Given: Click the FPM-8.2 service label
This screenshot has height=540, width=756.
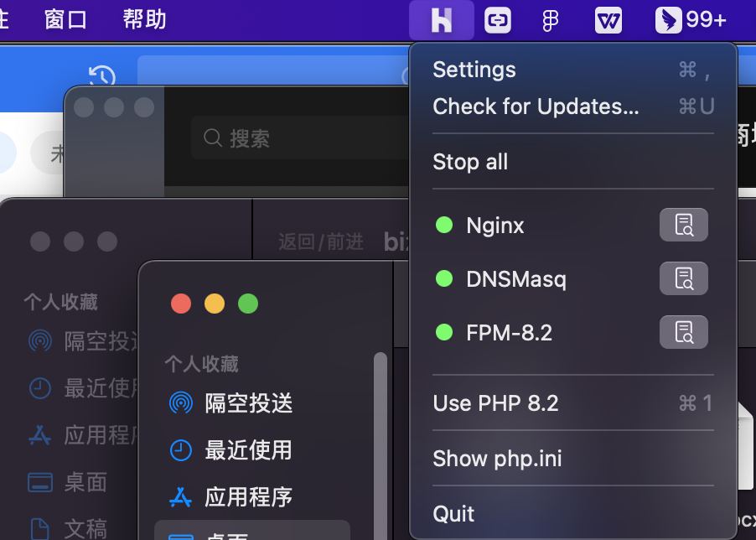Looking at the screenshot, I should 509,333.
